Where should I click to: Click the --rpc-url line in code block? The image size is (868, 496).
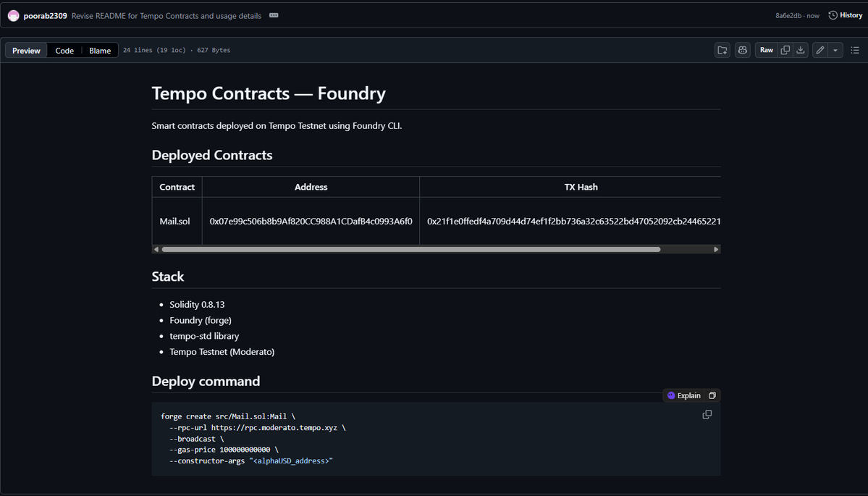tap(258, 427)
